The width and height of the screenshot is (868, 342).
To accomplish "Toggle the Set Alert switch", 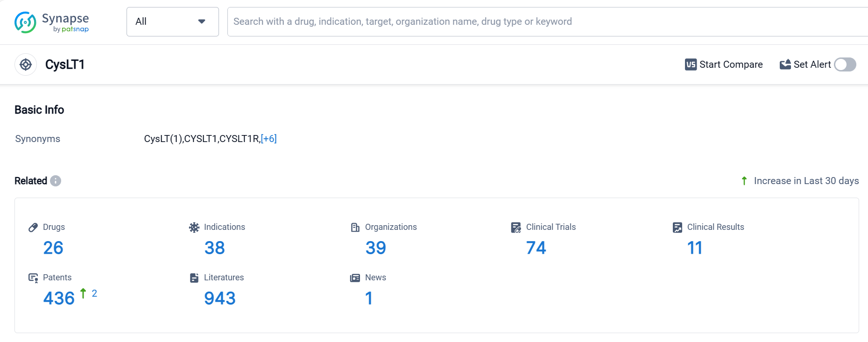I will click(x=845, y=64).
